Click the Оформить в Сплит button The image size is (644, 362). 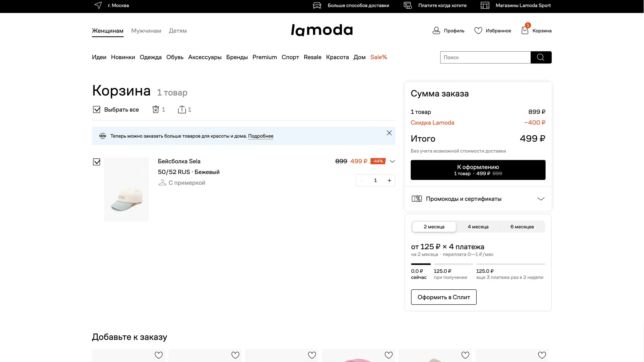tap(443, 297)
